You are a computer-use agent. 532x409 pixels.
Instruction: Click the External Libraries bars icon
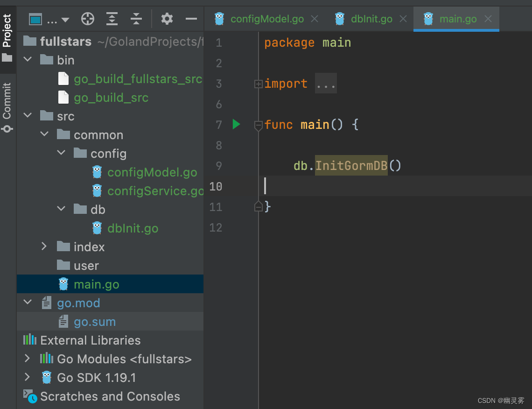[30, 339]
